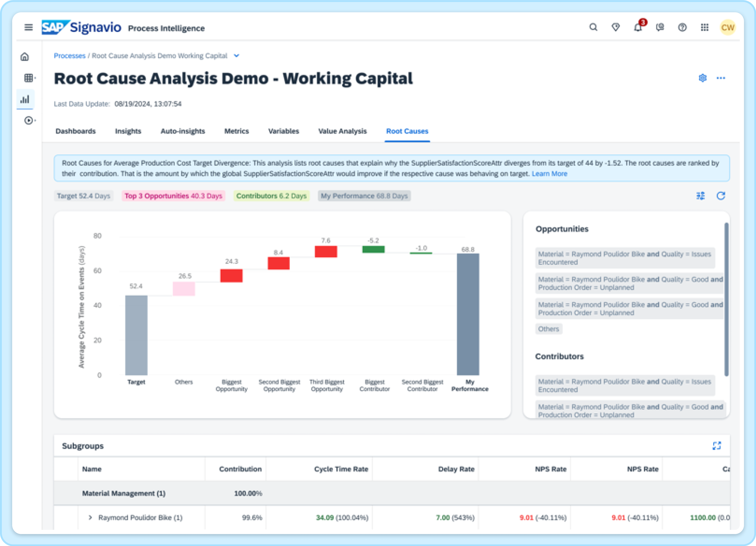Open the breadcrumb process dropdown chevron
The image size is (756, 546).
pos(236,56)
